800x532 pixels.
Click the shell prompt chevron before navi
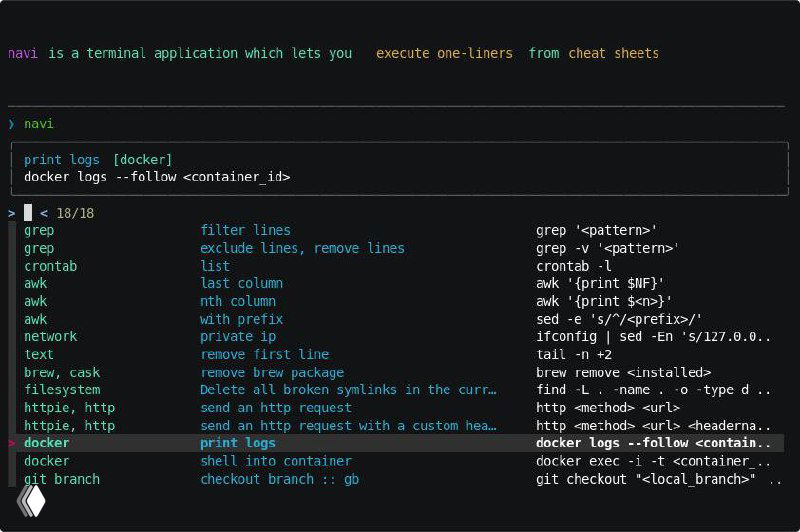pos(11,124)
